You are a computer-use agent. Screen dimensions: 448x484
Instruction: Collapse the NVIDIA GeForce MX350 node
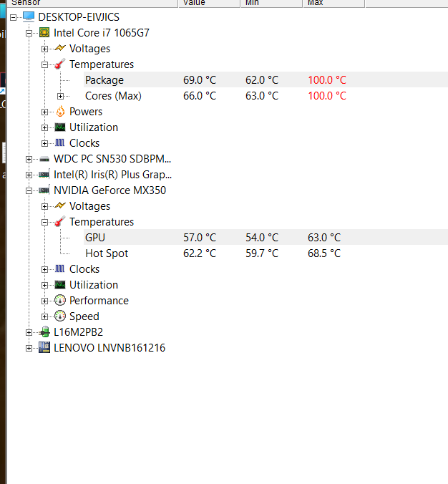[29, 190]
